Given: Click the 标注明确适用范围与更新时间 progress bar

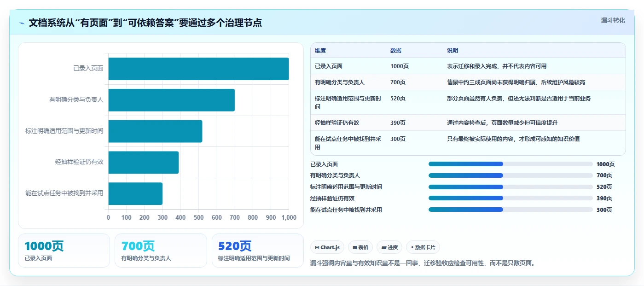Looking at the screenshot, I should coord(511,187).
